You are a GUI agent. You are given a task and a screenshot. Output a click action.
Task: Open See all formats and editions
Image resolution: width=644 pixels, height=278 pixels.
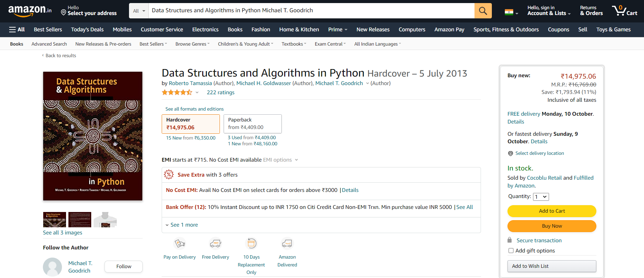tap(194, 109)
